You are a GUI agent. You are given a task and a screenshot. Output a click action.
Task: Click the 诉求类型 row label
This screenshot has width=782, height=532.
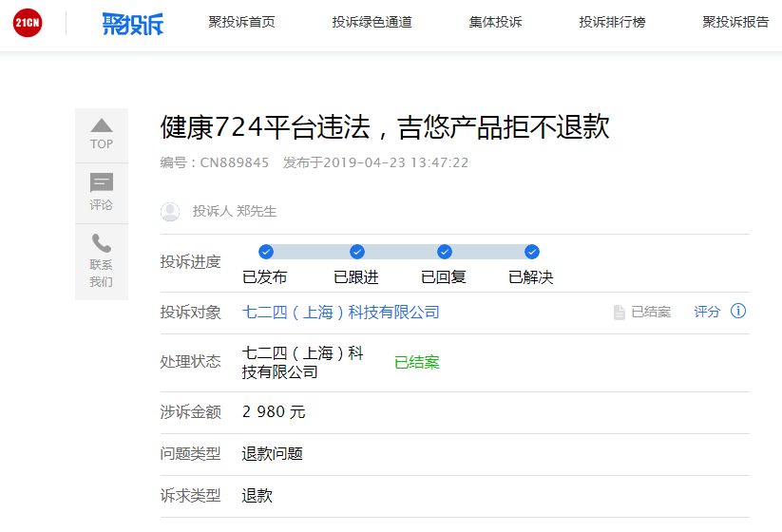190,496
